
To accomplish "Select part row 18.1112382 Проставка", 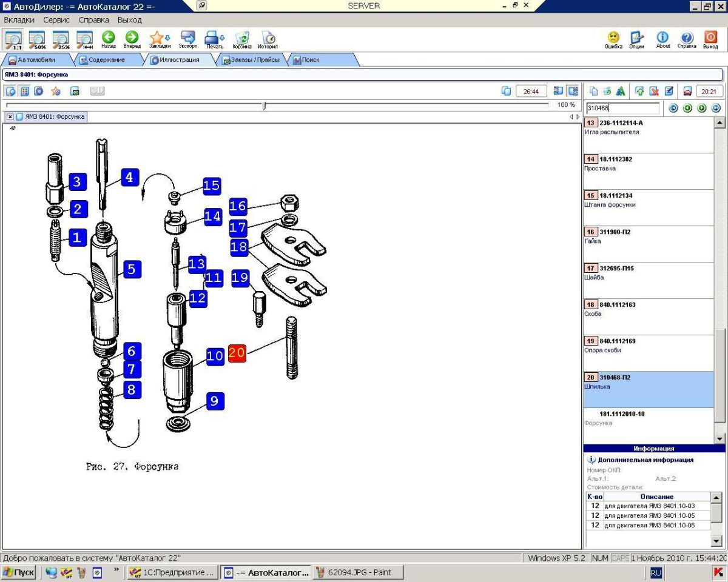I will coord(649,171).
